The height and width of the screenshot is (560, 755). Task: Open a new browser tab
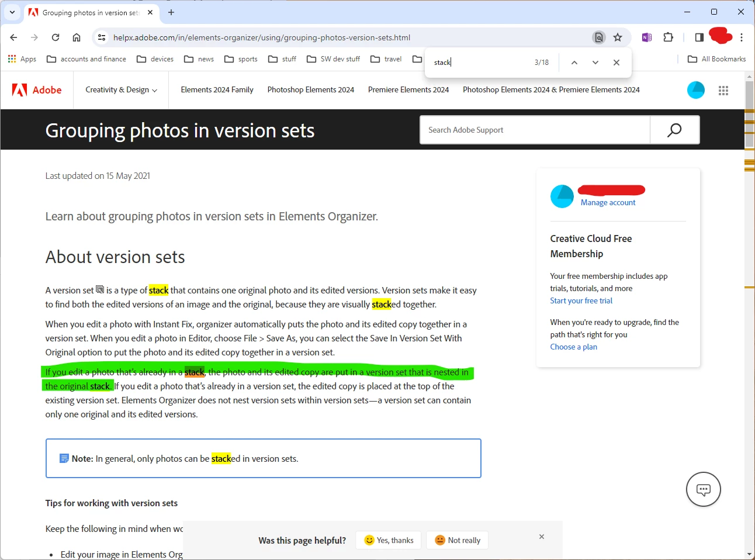[171, 12]
